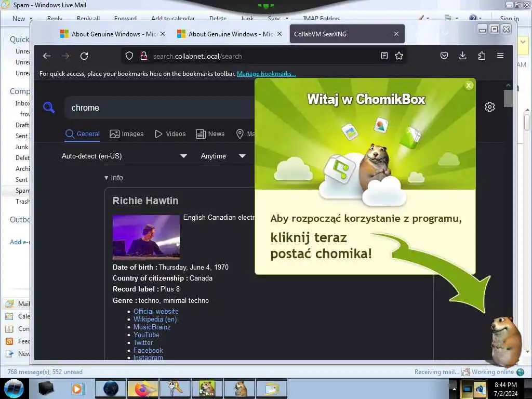Open the Facebook link
The image size is (532, 399).
(x=148, y=350)
